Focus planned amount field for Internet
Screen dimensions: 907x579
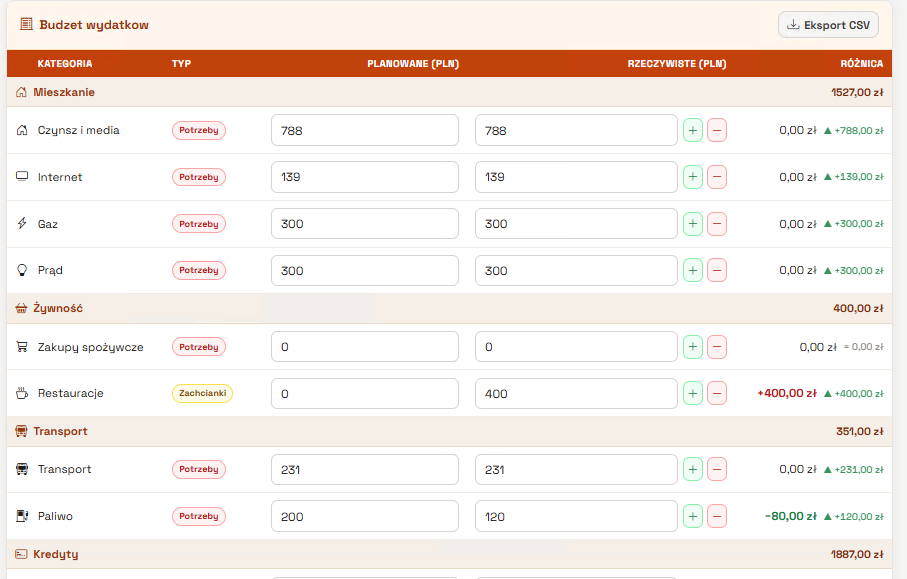coord(365,177)
